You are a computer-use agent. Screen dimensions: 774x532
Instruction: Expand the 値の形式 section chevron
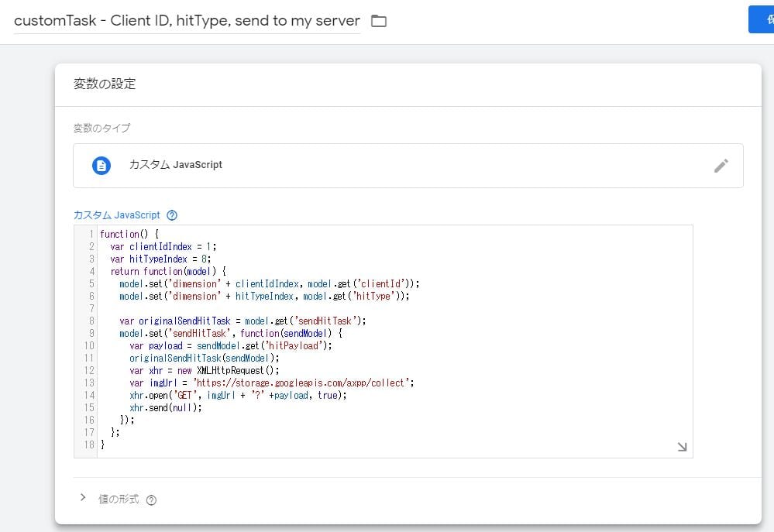tap(83, 498)
